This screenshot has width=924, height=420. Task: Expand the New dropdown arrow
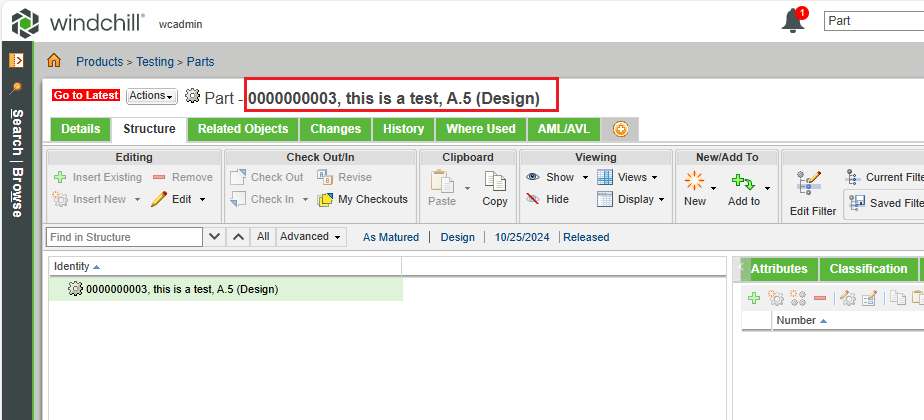pyautogui.click(x=713, y=188)
